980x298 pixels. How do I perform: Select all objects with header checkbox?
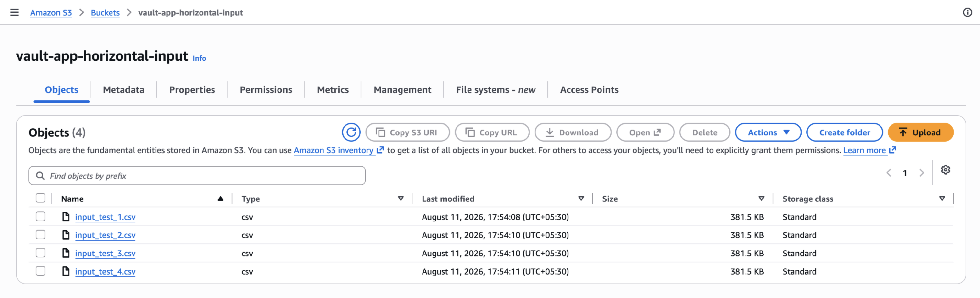pyautogui.click(x=40, y=198)
